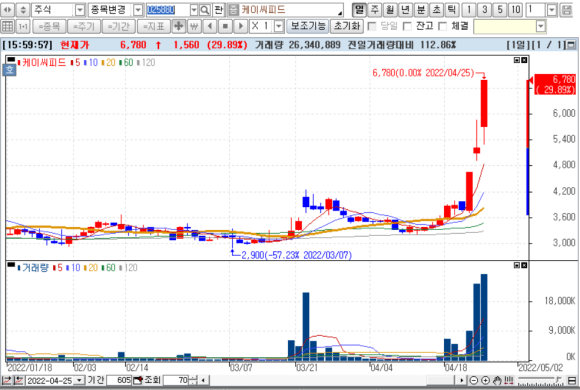Screen dimensions: 580x390
Task: Select the 주 weekly period tab
Action: tap(375, 10)
